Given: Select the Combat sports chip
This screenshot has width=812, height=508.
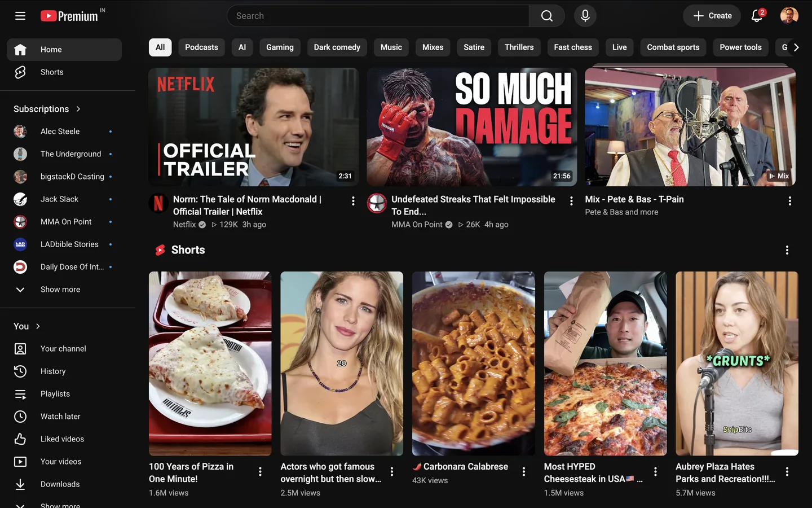Looking at the screenshot, I should (x=673, y=47).
